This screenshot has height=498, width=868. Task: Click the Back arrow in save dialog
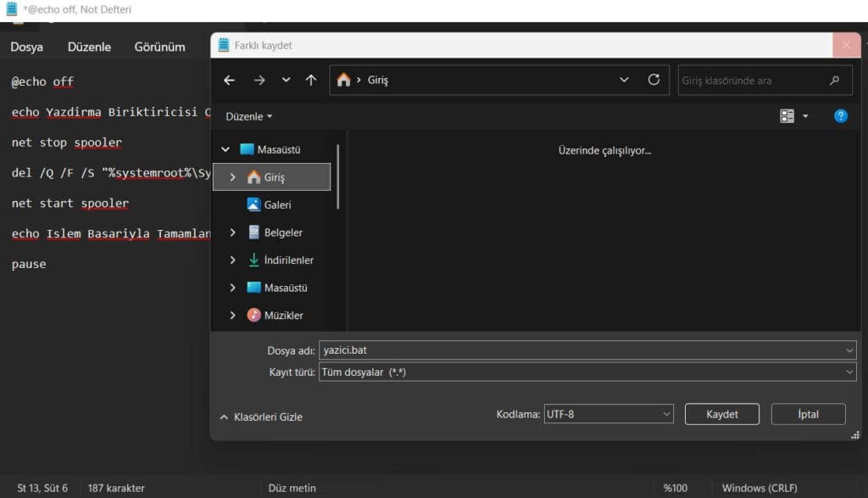[x=229, y=80]
